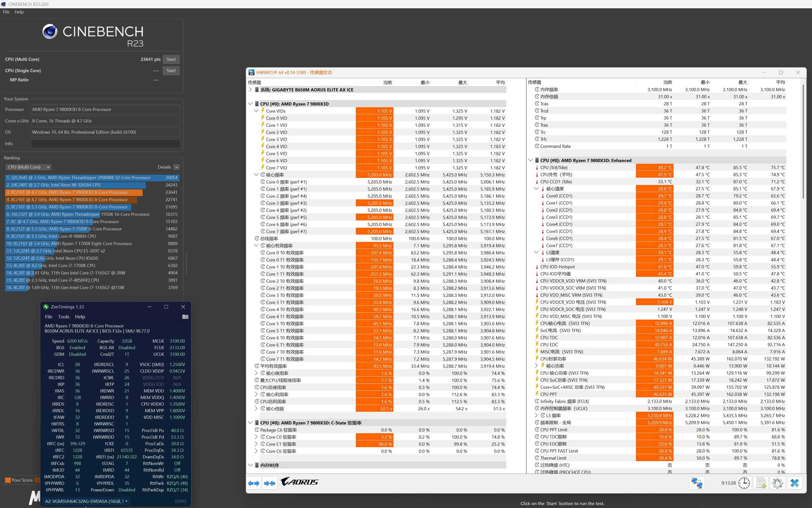Expand Core C0 驻留率 row
Screen dimensions: 812x508
pos(256,437)
